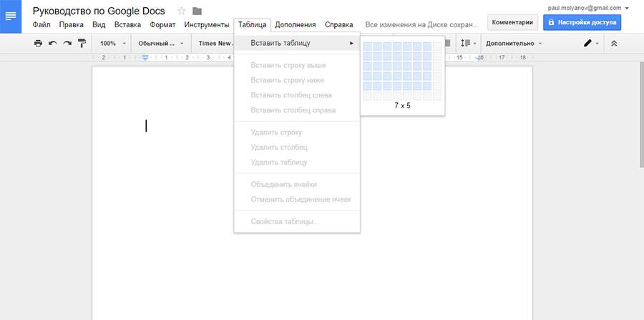The height and width of the screenshot is (320, 644).
Task: Choose Объединить ячейки entry
Action: pyautogui.click(x=297, y=185)
